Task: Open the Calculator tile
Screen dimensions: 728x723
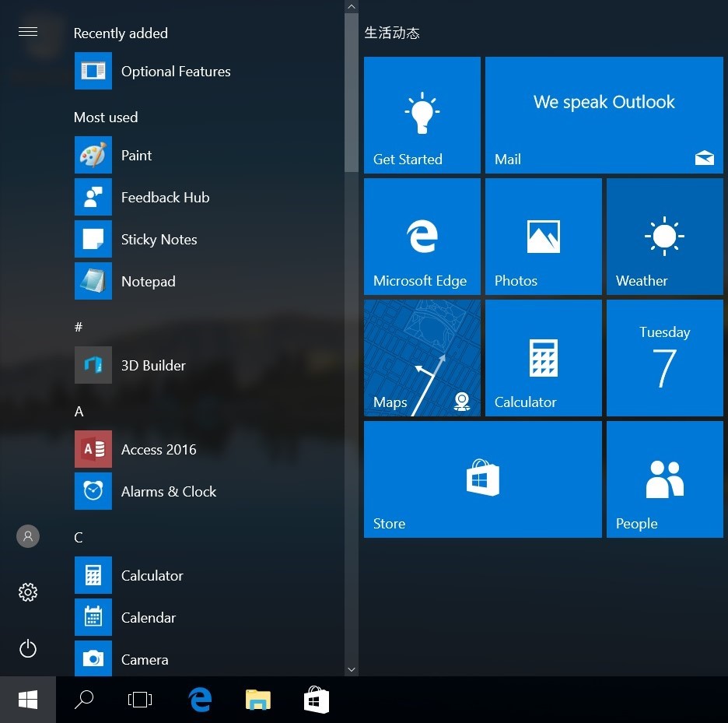Action: pyautogui.click(x=543, y=358)
